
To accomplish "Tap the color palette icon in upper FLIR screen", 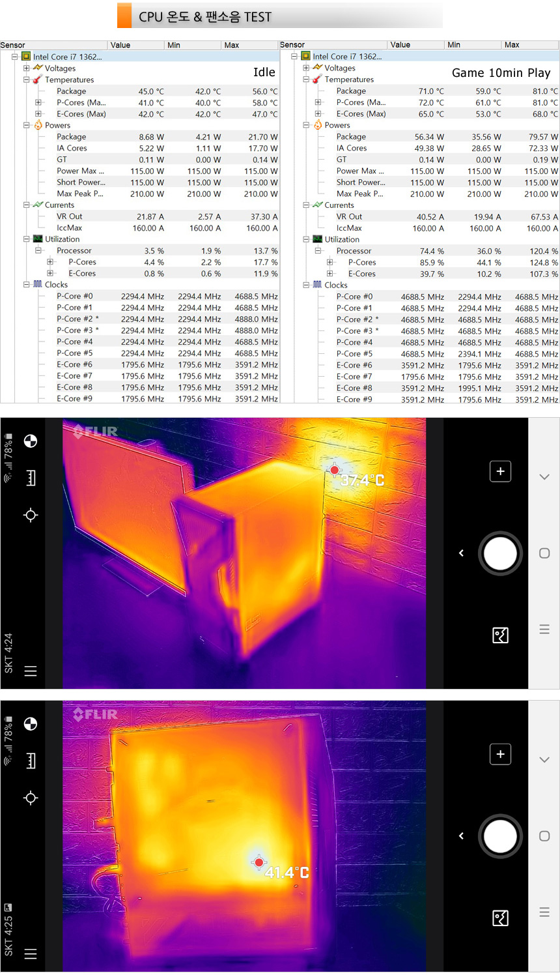I will coord(31,441).
